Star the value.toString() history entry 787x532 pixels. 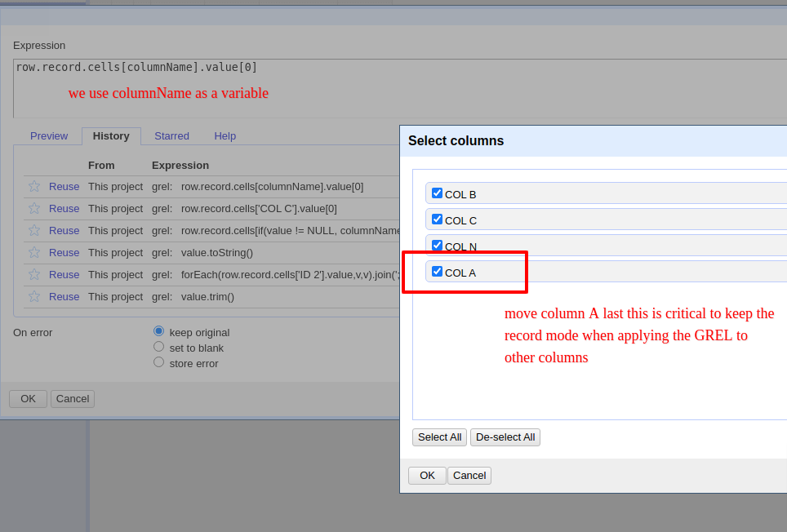pyautogui.click(x=33, y=252)
